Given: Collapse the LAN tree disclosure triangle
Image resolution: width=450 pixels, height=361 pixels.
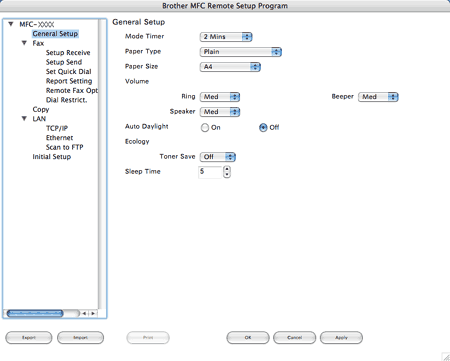Looking at the screenshot, I should coord(24,119).
